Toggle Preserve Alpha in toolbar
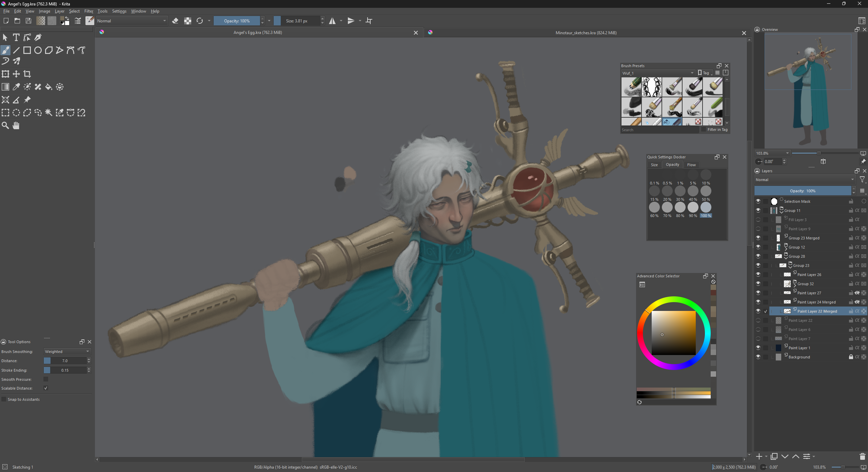Viewport: 868px width, 472px height. (x=188, y=21)
